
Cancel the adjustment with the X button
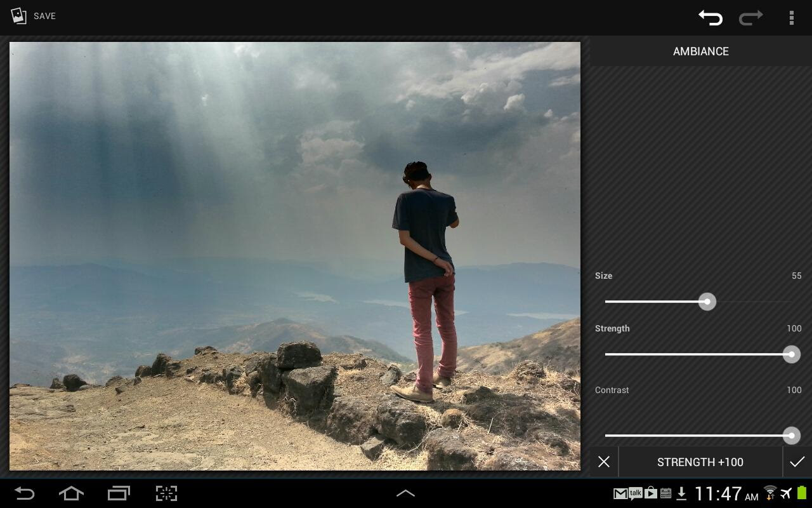pyautogui.click(x=603, y=462)
